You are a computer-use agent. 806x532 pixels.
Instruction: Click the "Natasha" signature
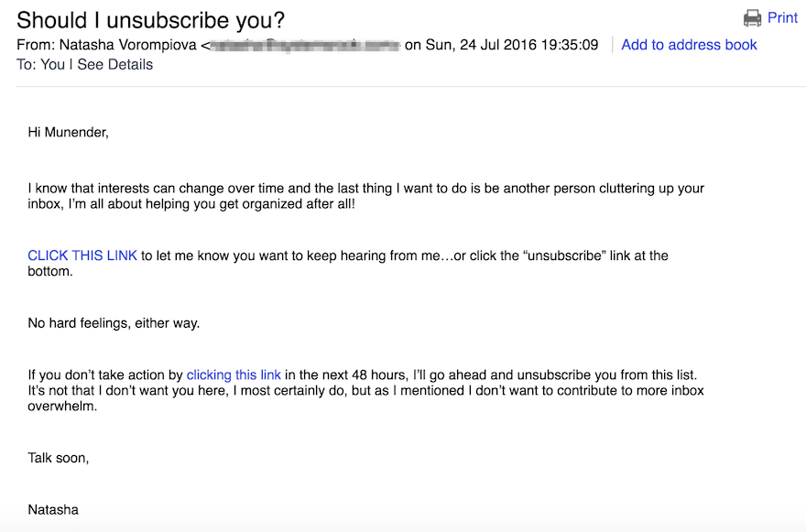(53, 510)
